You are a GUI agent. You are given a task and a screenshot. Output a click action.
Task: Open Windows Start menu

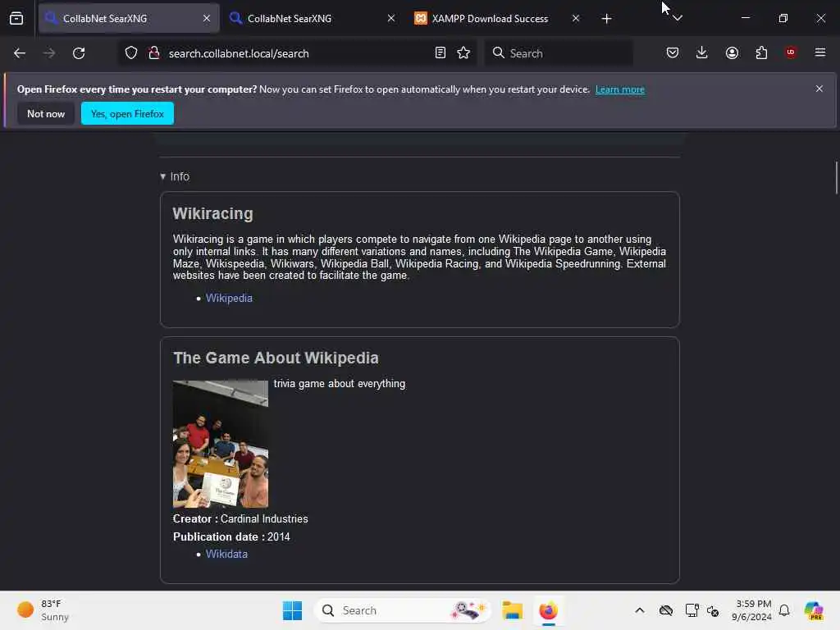(x=293, y=610)
